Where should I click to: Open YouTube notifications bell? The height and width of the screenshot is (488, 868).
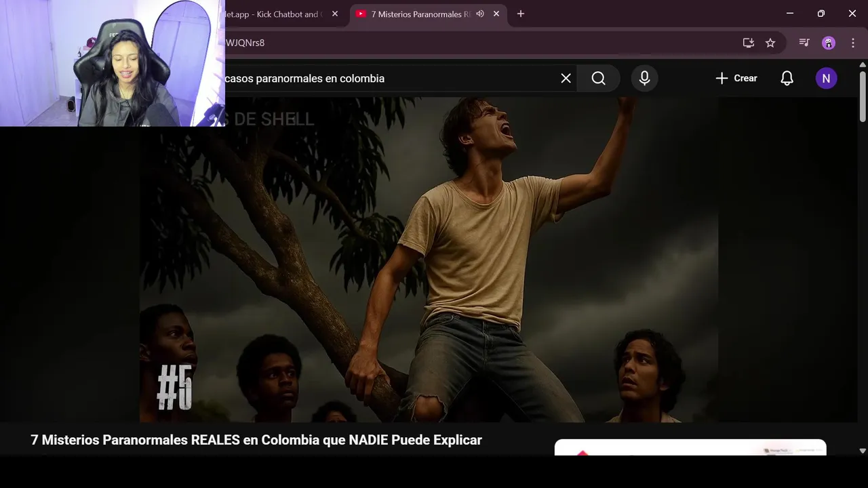point(787,79)
